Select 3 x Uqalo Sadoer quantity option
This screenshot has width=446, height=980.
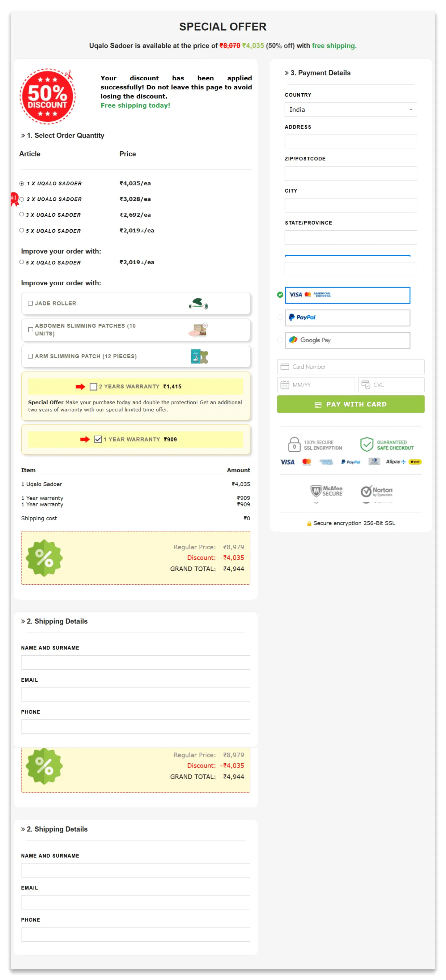pyautogui.click(x=22, y=214)
